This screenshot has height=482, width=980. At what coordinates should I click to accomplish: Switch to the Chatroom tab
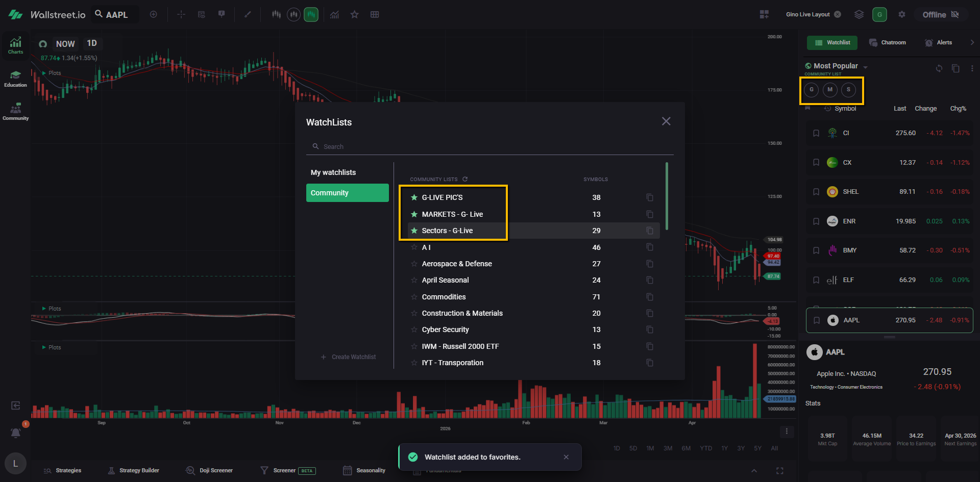(888, 43)
